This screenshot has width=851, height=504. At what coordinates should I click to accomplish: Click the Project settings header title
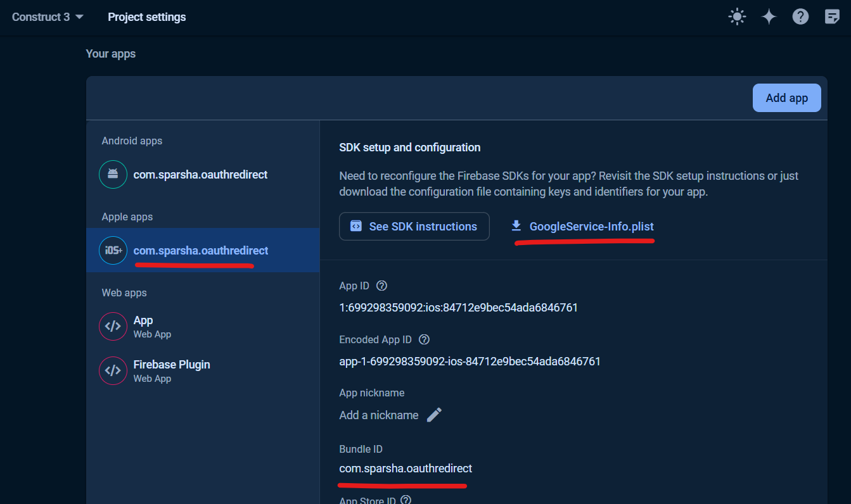point(147,17)
